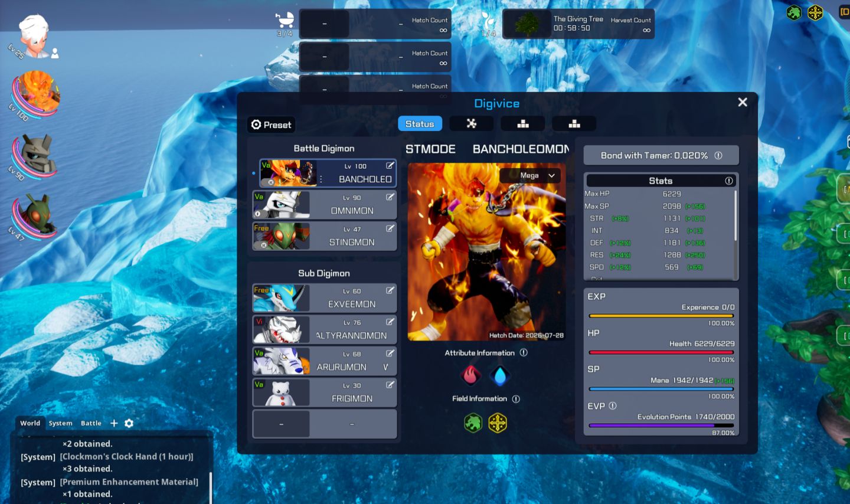Open Field Information info icon
Screen dimensions: 850x504
pyautogui.click(x=516, y=399)
